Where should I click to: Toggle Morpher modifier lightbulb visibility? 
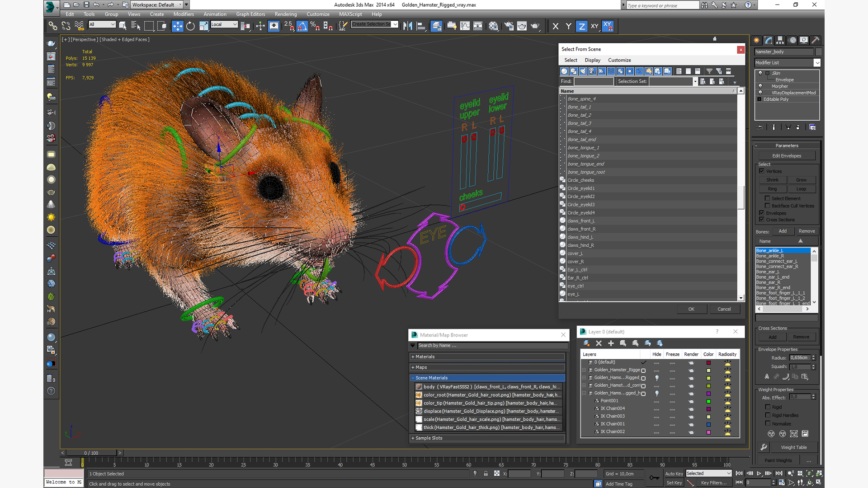760,86
